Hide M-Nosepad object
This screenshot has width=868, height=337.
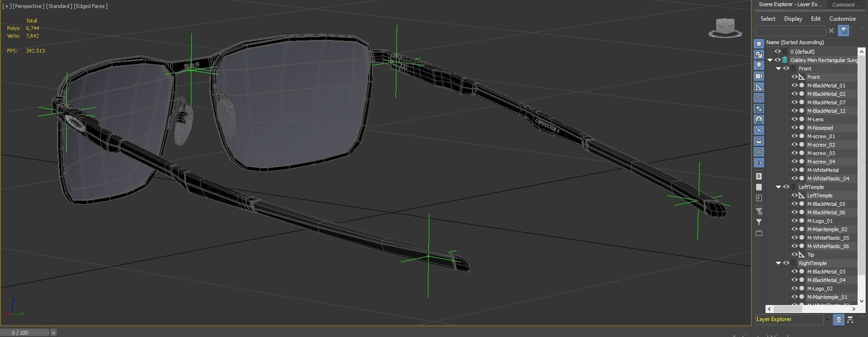(795, 128)
